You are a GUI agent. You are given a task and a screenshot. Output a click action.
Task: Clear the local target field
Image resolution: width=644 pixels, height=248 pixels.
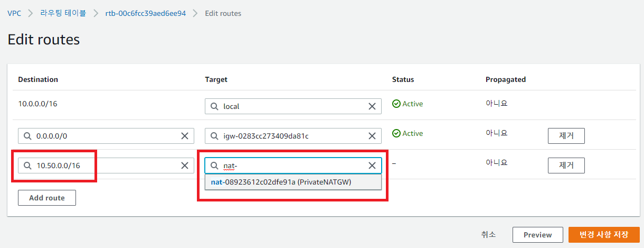[x=372, y=106]
